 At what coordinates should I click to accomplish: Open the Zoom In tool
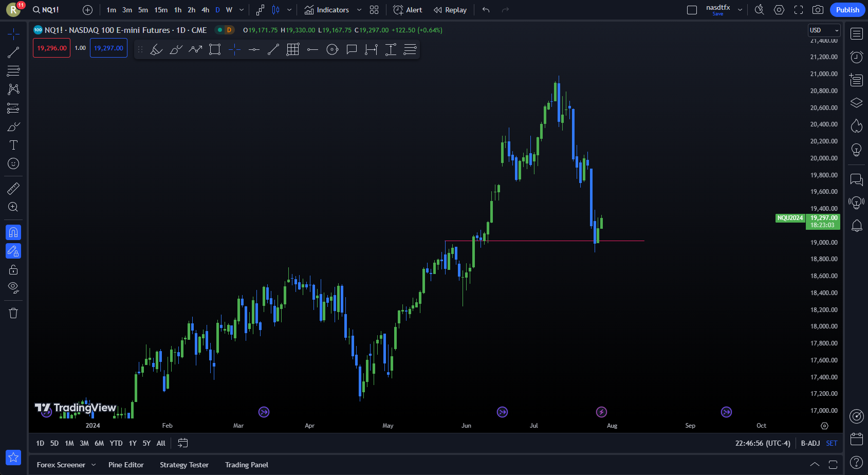tap(13, 207)
